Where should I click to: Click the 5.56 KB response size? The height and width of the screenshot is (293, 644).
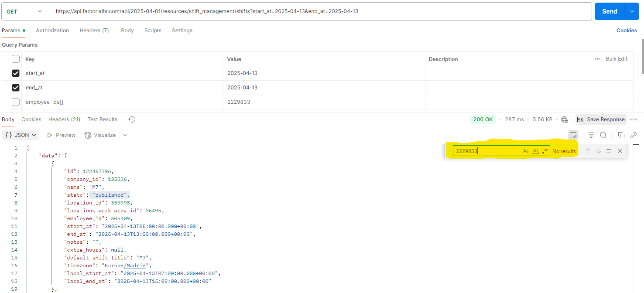coord(543,119)
